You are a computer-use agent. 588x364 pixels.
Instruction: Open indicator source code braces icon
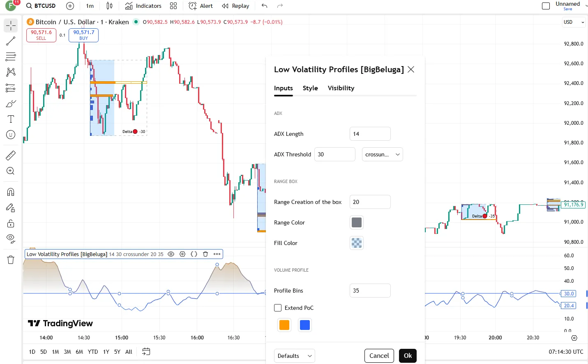[x=194, y=254]
